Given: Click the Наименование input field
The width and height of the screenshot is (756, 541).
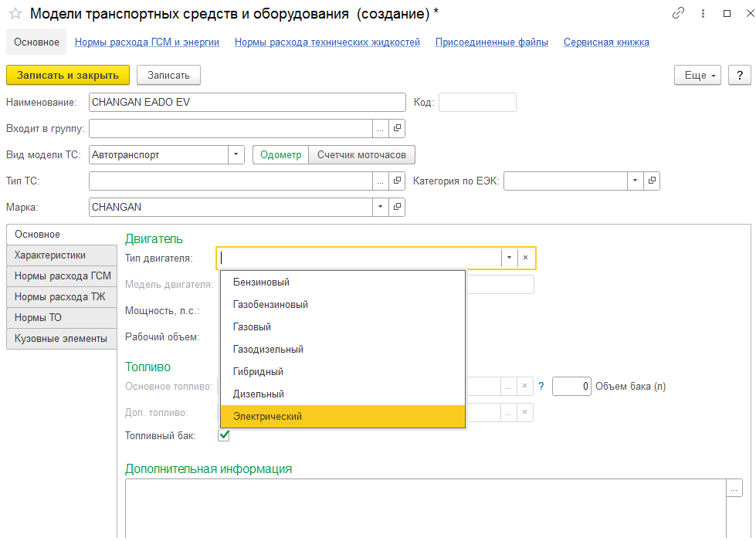Looking at the screenshot, I should (x=247, y=103).
